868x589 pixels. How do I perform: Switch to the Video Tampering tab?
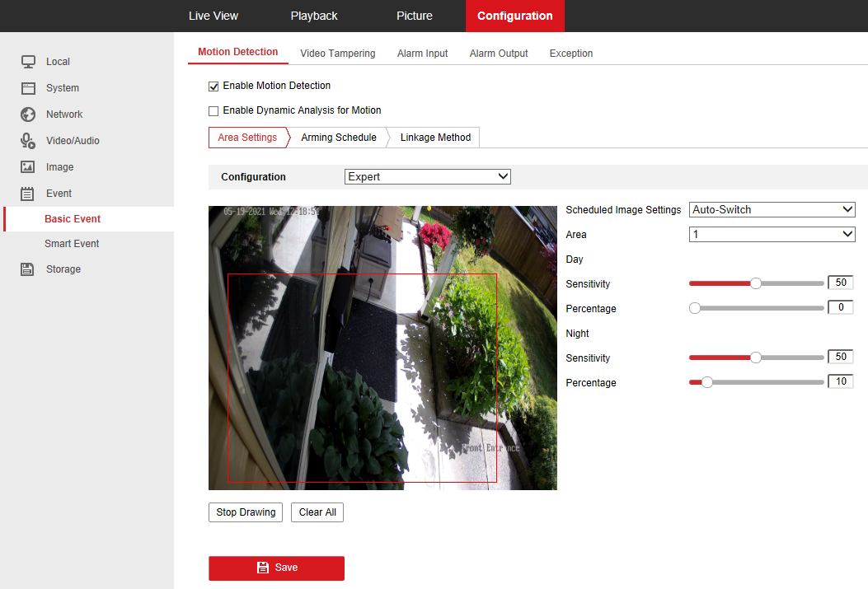pyautogui.click(x=337, y=53)
